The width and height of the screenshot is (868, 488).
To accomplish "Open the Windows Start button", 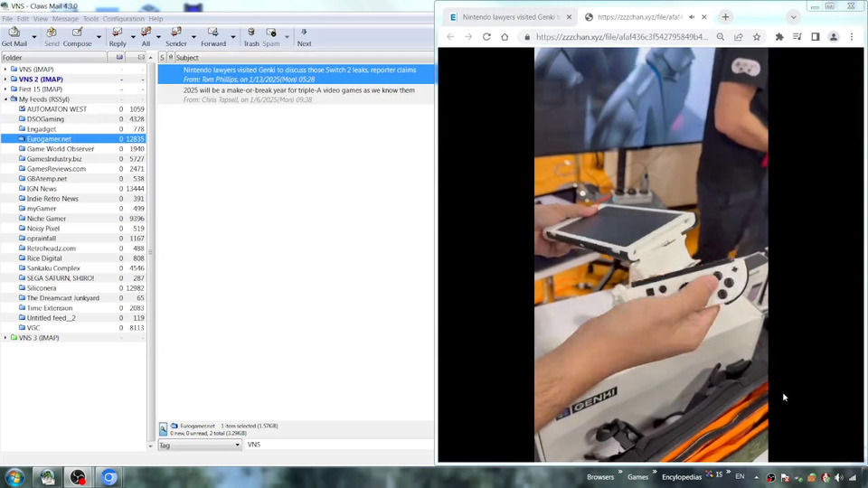I will click(14, 477).
